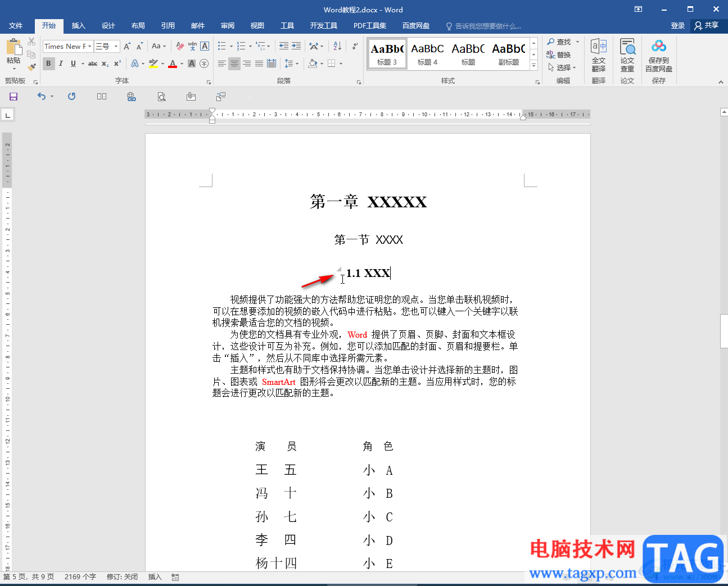Activate the Format Painter brush

pos(31,67)
